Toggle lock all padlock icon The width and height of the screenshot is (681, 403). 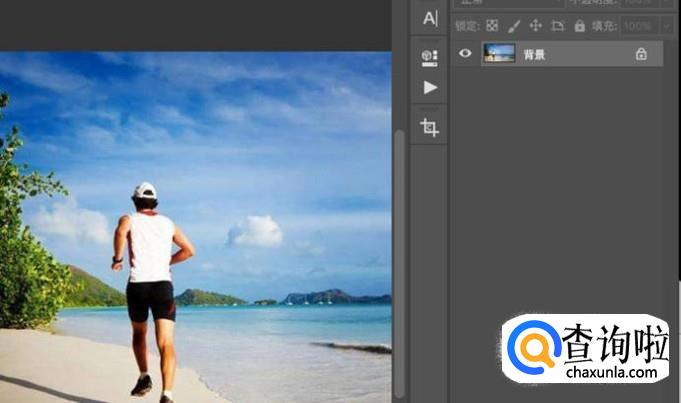579,26
